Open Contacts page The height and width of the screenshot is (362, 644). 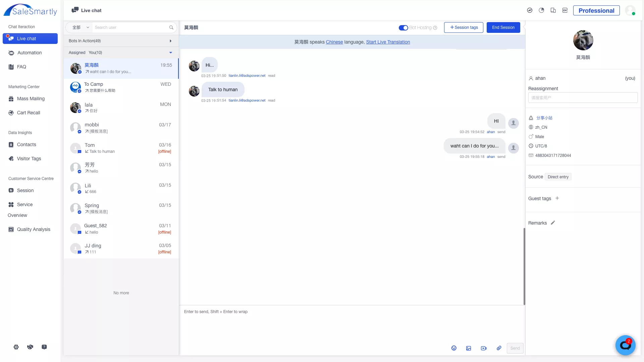tap(26, 144)
